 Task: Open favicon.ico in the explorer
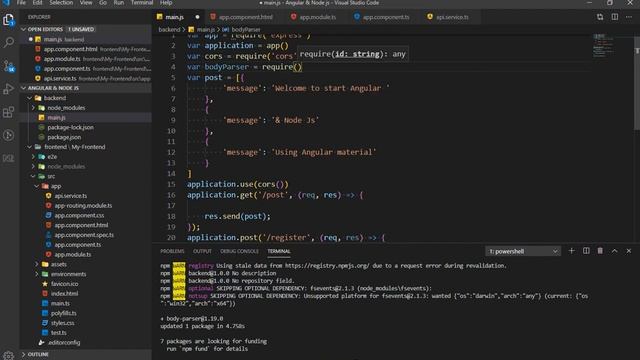[x=86, y=284]
